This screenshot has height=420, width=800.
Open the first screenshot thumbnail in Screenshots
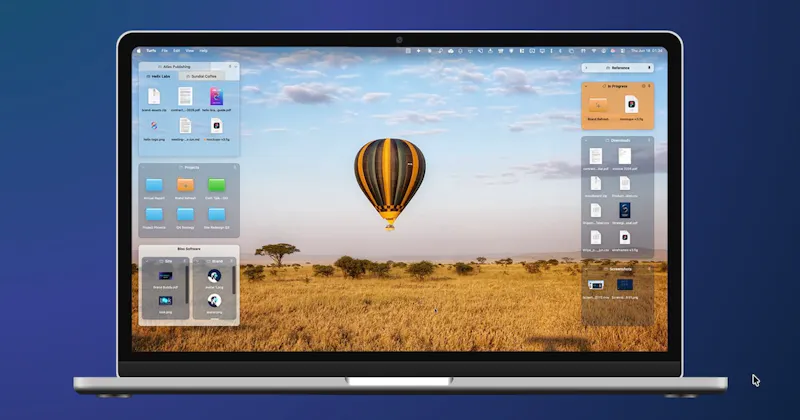coord(595,285)
